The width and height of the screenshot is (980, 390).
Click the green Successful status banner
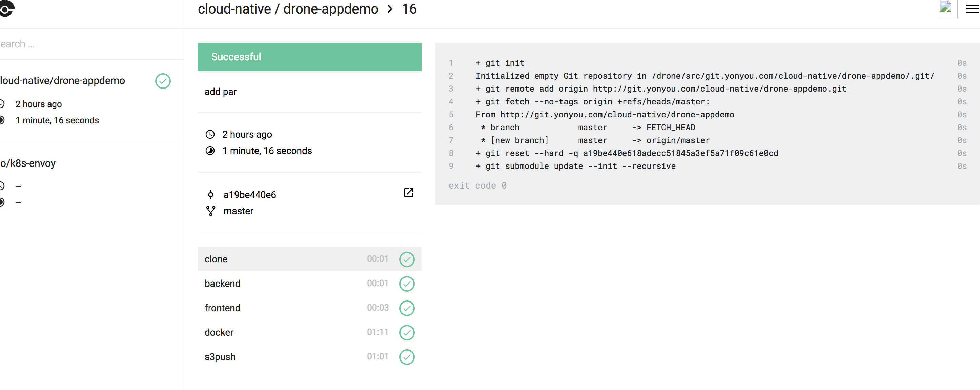[x=309, y=57]
